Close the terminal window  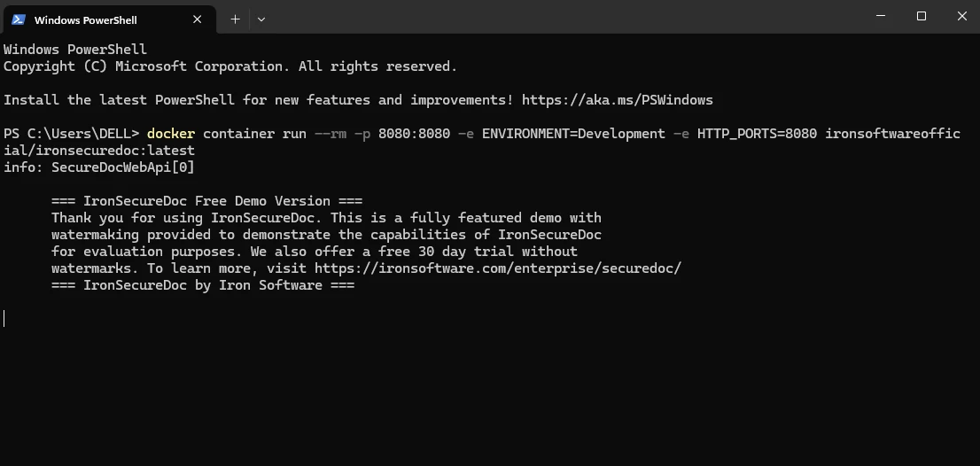pos(961,16)
